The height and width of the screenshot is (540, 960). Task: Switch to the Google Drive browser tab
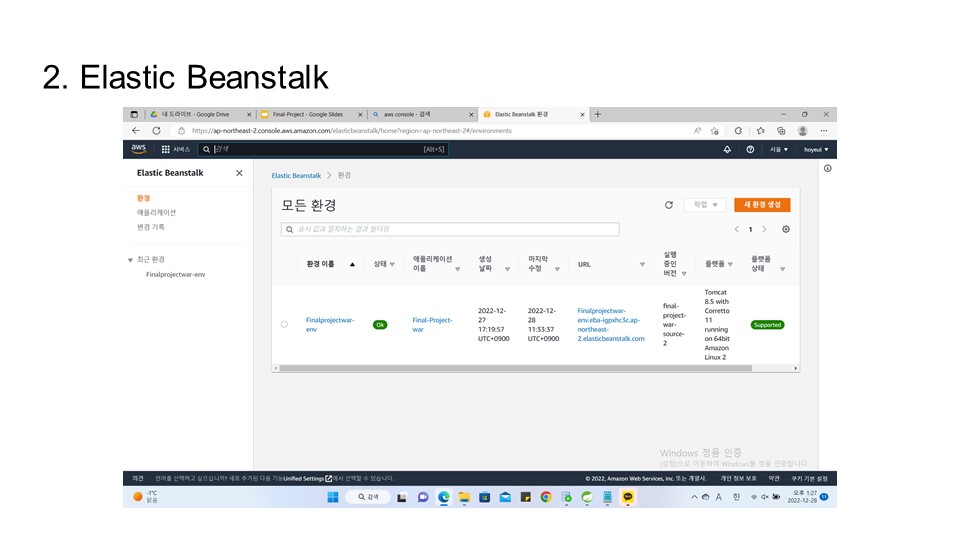click(200, 114)
